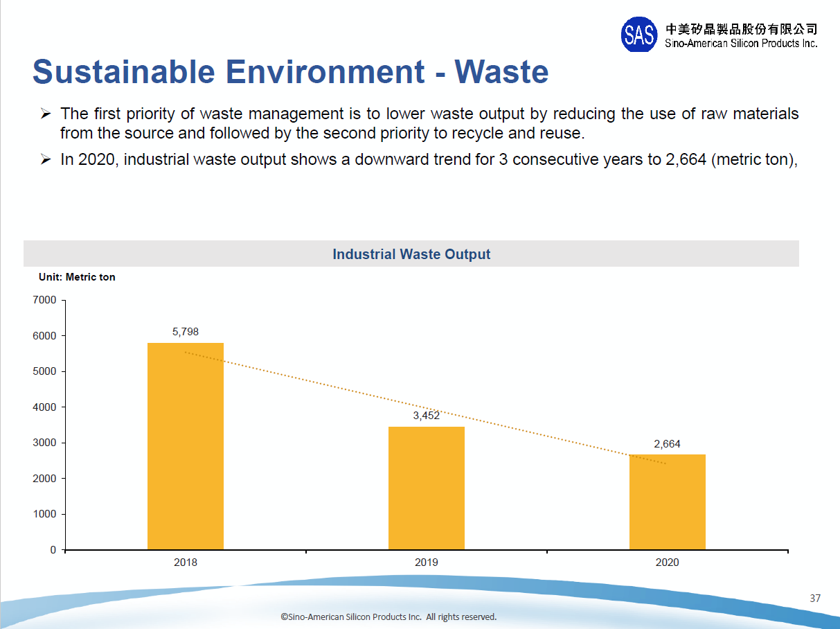Click the 7000 y-axis value
The height and width of the screenshot is (629, 840).
click(44, 300)
